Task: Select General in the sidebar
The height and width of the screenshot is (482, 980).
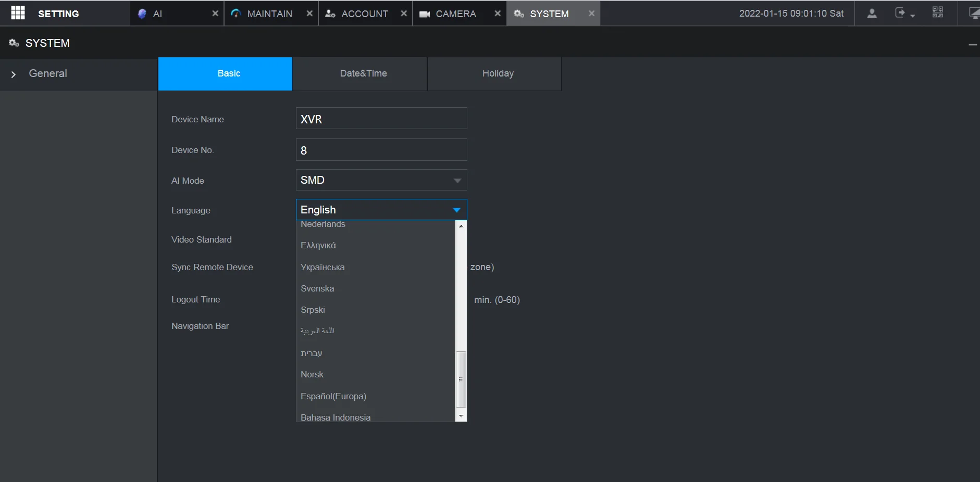Action: tap(48, 73)
